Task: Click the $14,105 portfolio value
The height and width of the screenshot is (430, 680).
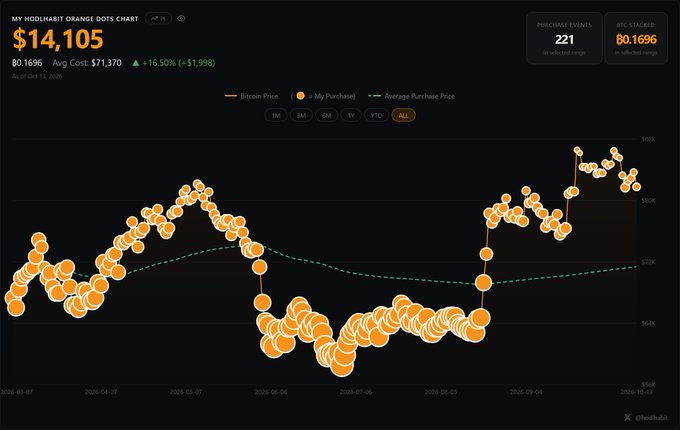Action: coord(58,39)
